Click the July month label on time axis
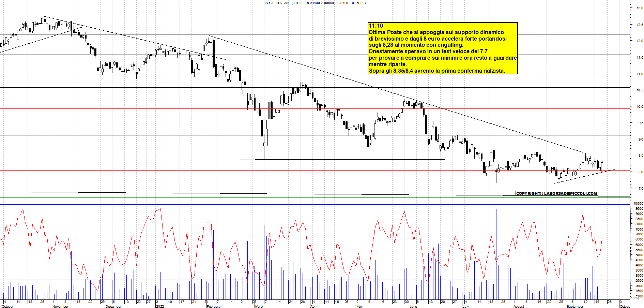Image resolution: width=644 pixels, height=308 pixels. [465, 306]
